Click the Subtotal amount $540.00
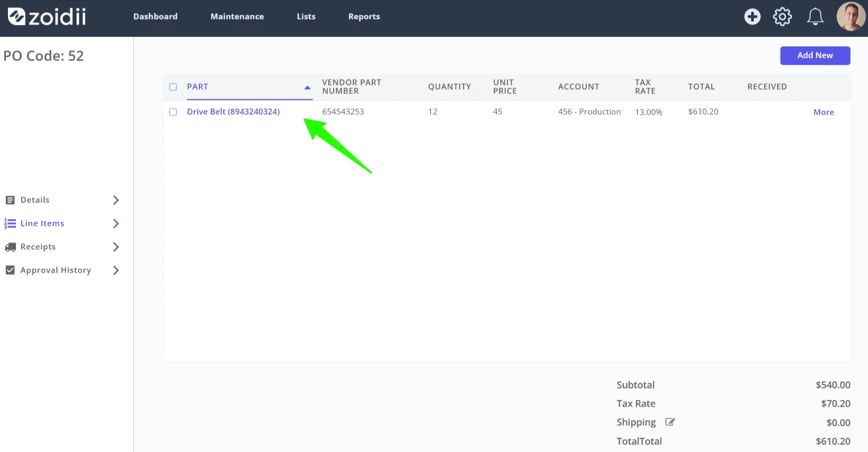Viewport: 868px width, 452px height. coord(833,385)
